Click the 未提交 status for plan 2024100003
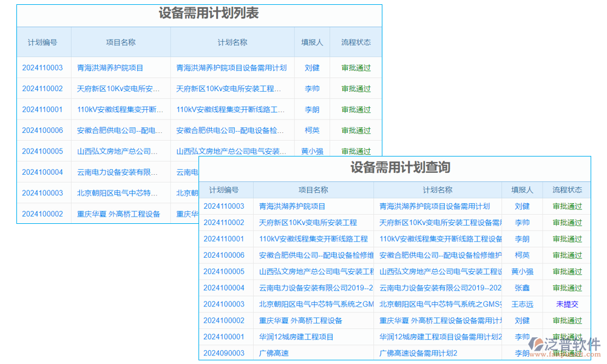Image resolution: width=607 pixels, height=364 pixels. (x=568, y=304)
